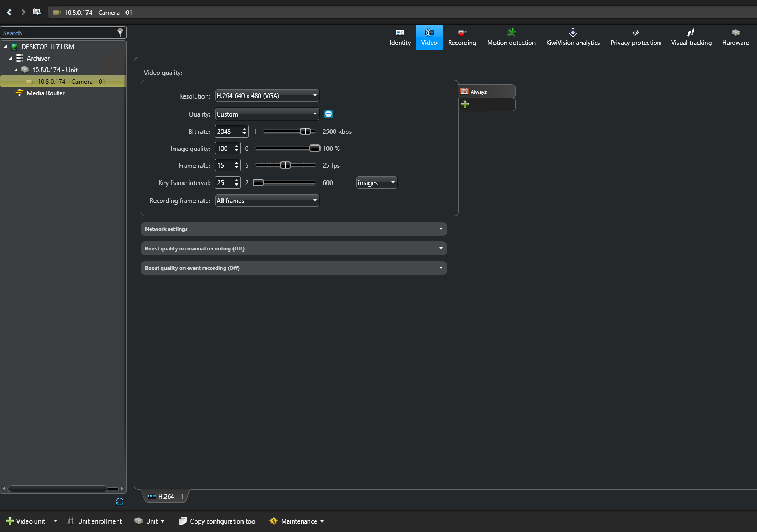The height and width of the screenshot is (532, 757).
Task: Click the Search input field
Action: (58, 33)
